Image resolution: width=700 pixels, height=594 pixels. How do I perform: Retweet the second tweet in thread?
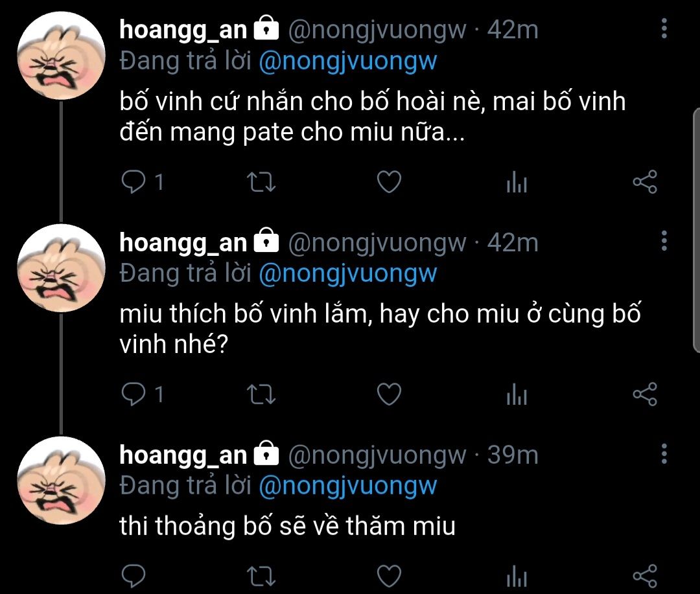(x=261, y=394)
